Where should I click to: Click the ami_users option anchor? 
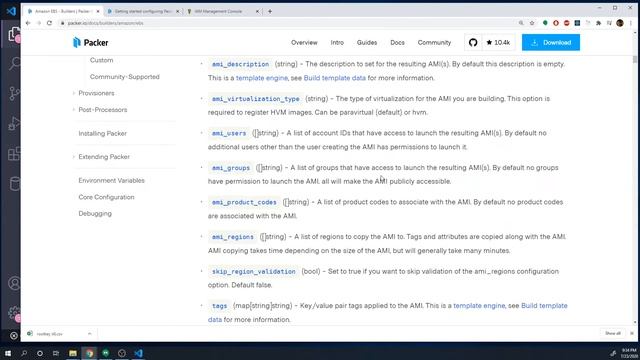point(229,133)
